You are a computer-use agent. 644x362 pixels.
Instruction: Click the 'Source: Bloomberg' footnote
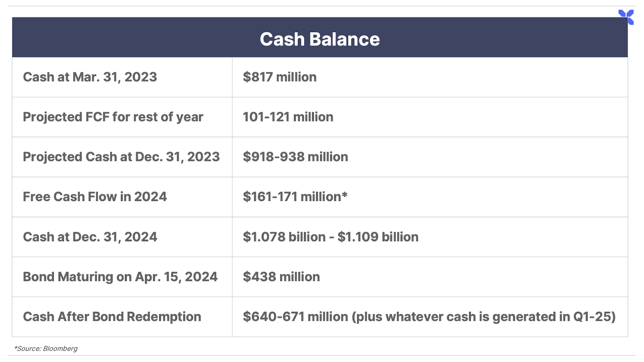click(46, 348)
